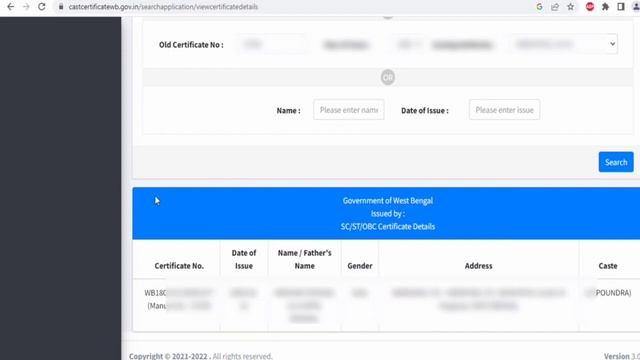Go back to previous page in browser
Image resolution: width=640 pixels, height=360 pixels.
(11, 7)
